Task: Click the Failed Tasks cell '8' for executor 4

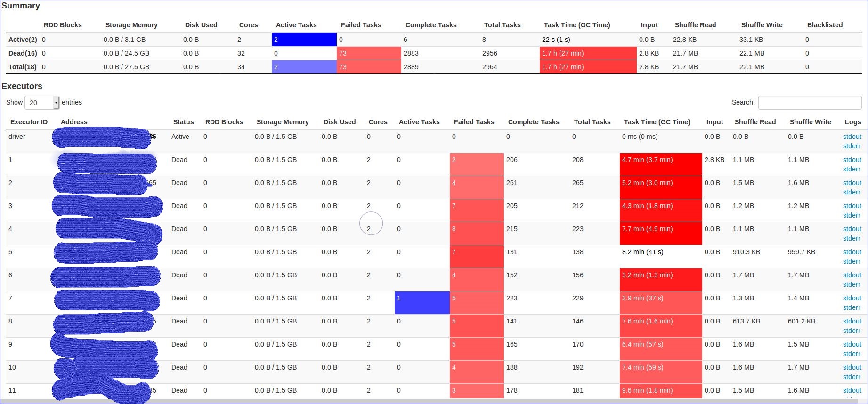Action: [x=477, y=234]
